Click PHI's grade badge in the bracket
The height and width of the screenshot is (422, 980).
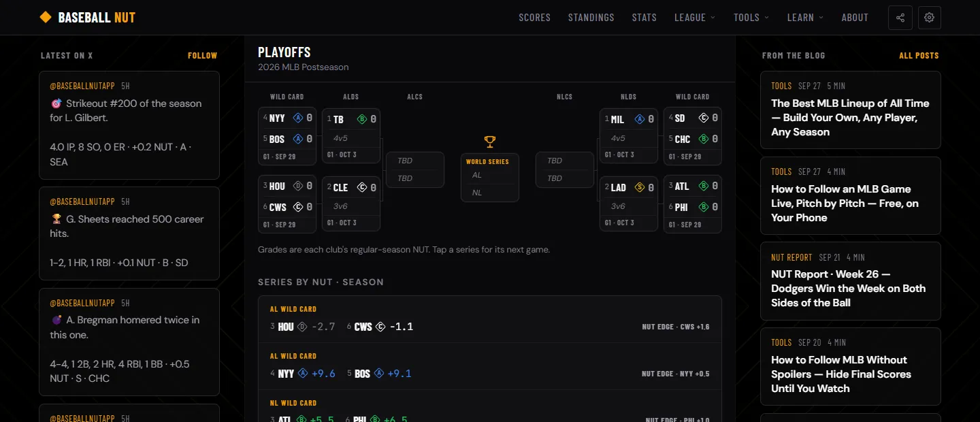point(703,207)
